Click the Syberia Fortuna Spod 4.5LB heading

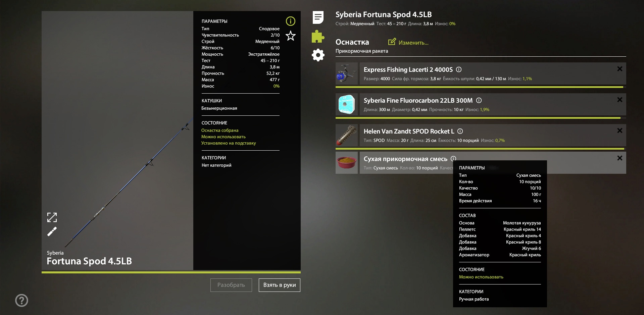pyautogui.click(x=384, y=15)
